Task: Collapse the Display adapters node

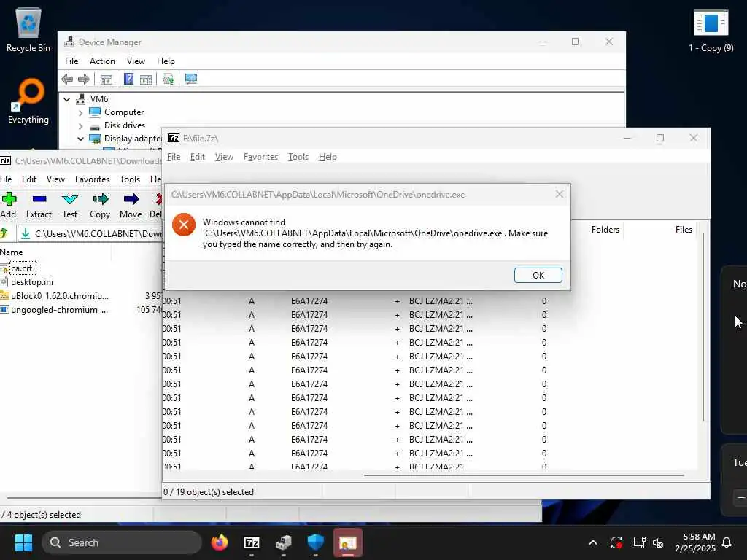Action: (80, 139)
